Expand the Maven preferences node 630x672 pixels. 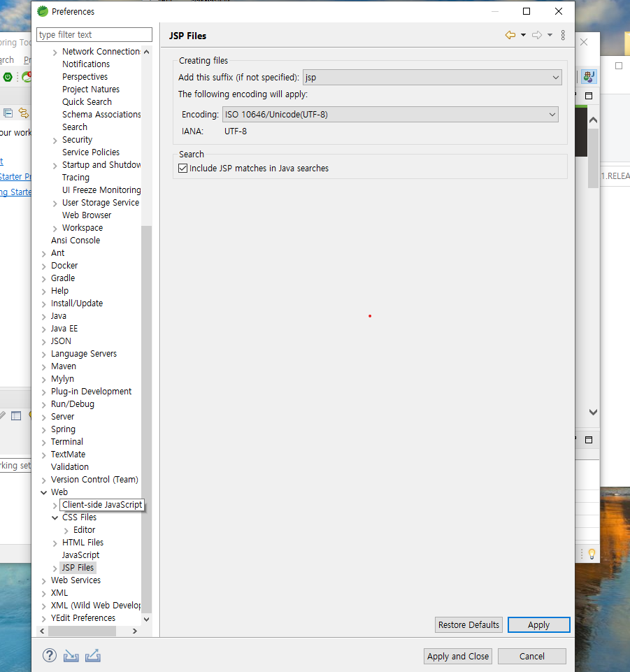click(x=44, y=367)
